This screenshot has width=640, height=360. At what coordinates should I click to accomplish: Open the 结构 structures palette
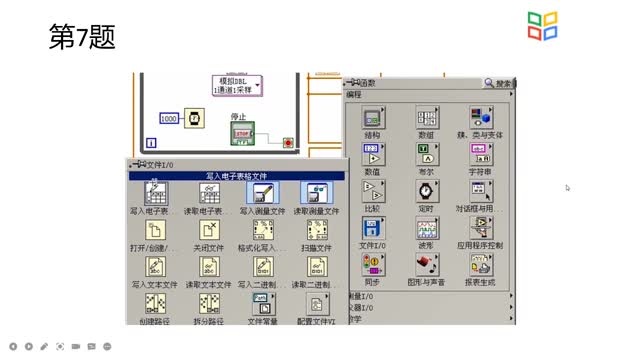[x=372, y=118]
